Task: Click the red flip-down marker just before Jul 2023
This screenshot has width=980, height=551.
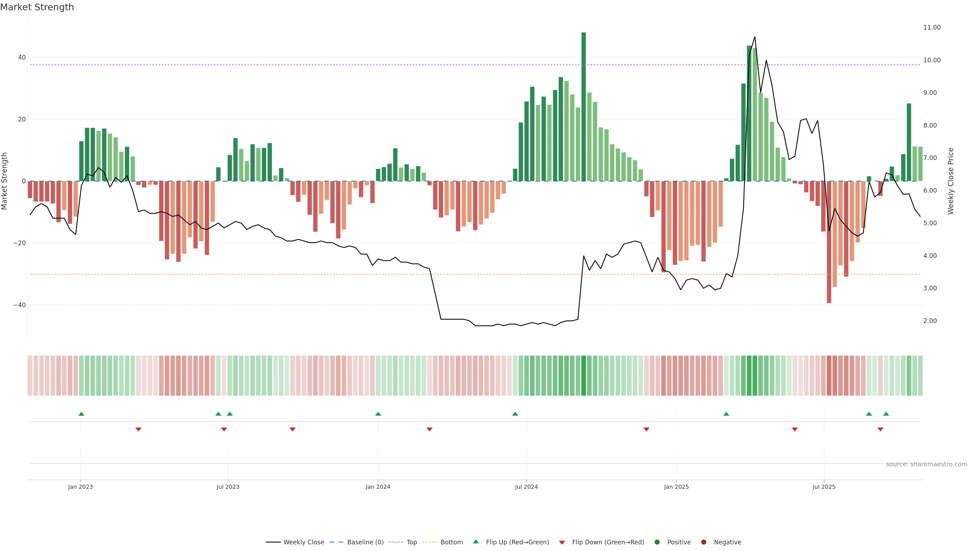Action: point(224,429)
